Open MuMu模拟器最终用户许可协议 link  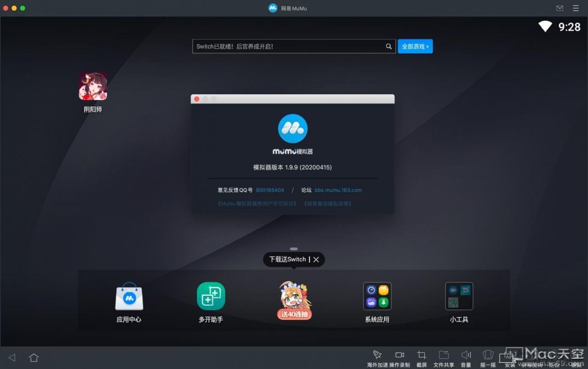pyautogui.click(x=257, y=204)
